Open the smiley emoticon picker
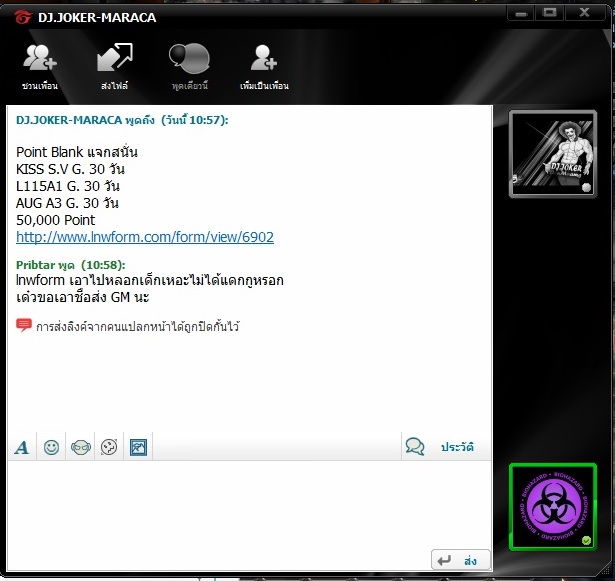Image resolution: width=615 pixels, height=581 pixels. pyautogui.click(x=51, y=447)
